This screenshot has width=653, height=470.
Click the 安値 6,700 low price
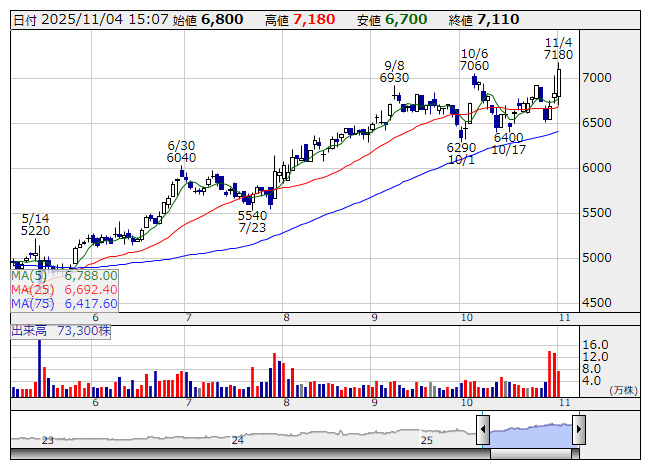click(x=392, y=20)
